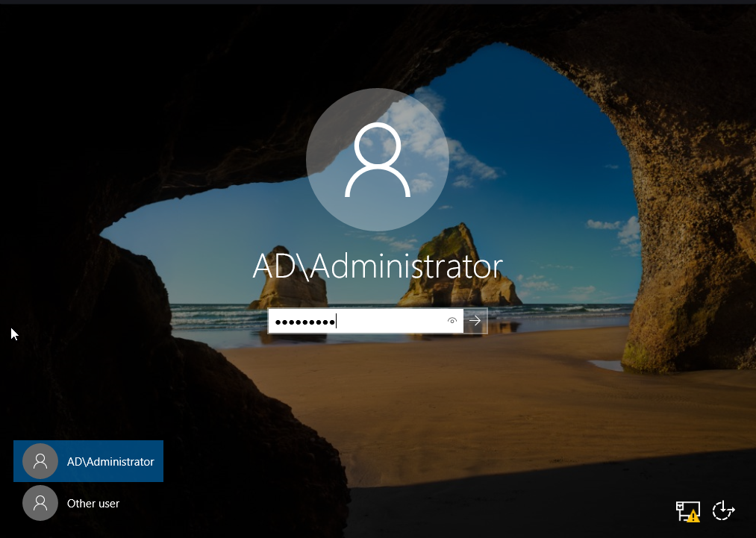Click the small avatar beside AD\Administrator
This screenshot has width=756, height=538.
click(x=40, y=461)
